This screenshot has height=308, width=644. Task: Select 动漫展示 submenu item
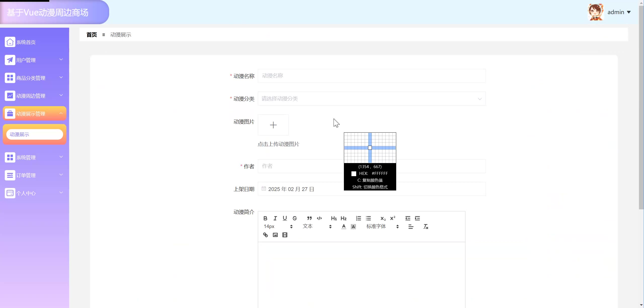(x=34, y=134)
